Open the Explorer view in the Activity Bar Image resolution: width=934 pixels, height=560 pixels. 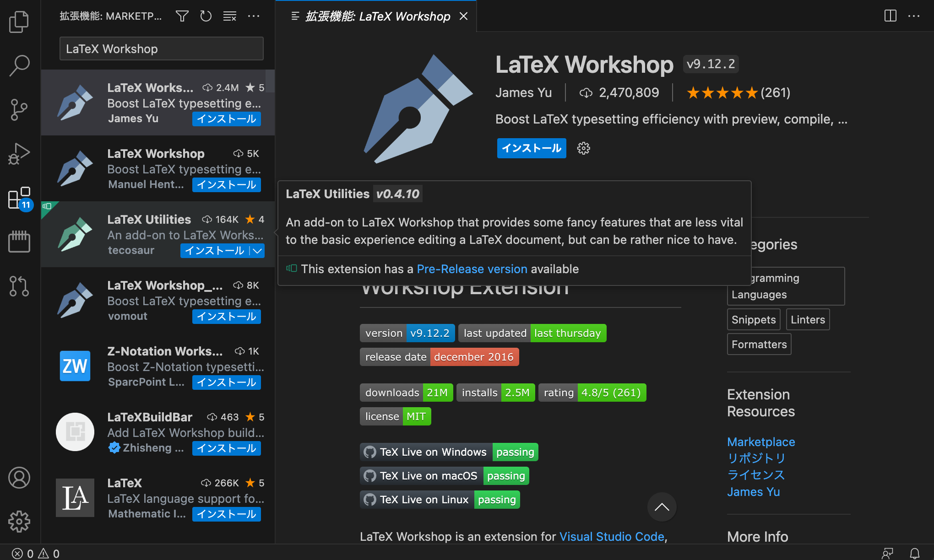click(x=19, y=22)
